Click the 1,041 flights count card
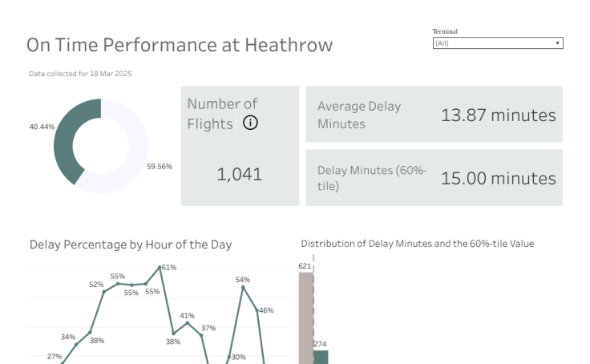590x364 pixels. pyautogui.click(x=240, y=173)
